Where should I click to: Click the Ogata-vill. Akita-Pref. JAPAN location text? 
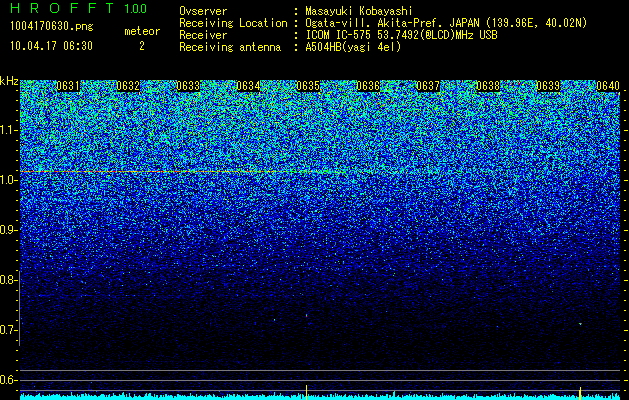(x=446, y=23)
